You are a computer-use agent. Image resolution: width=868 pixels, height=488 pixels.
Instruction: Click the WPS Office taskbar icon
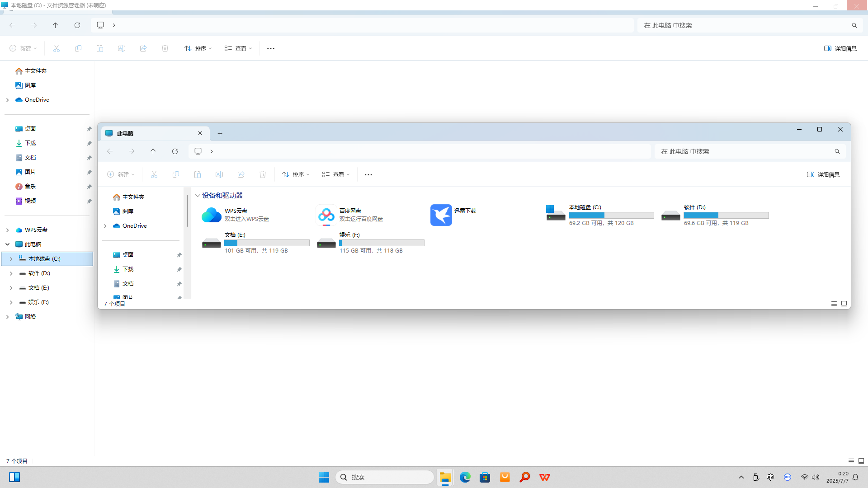(x=544, y=477)
